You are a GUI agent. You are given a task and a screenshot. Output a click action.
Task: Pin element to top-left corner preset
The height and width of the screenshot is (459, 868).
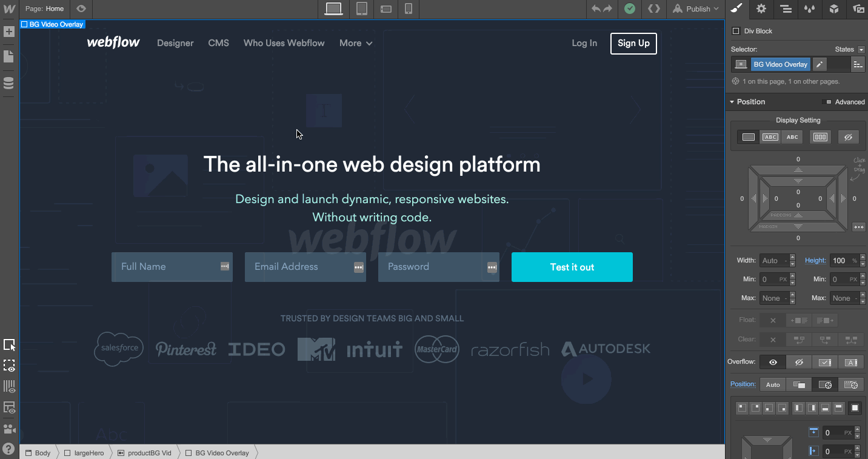click(x=742, y=408)
